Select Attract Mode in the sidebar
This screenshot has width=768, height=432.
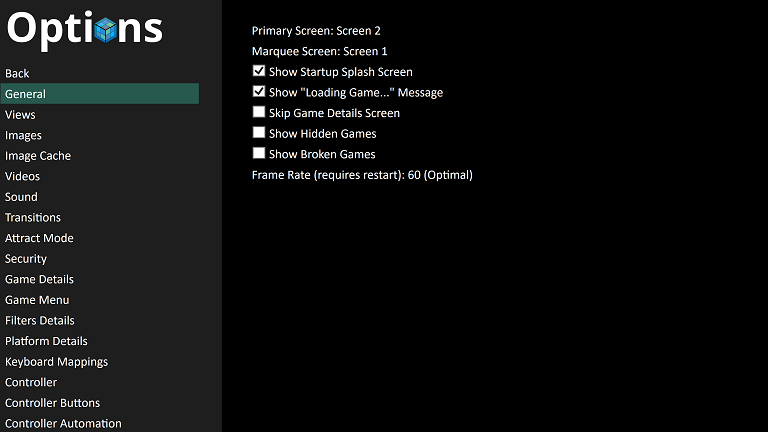coord(39,238)
